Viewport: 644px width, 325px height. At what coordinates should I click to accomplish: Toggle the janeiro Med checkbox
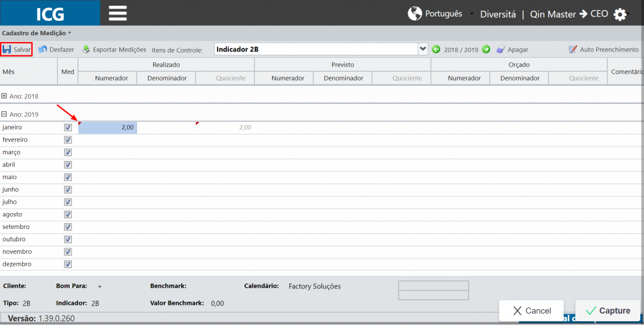tap(68, 127)
